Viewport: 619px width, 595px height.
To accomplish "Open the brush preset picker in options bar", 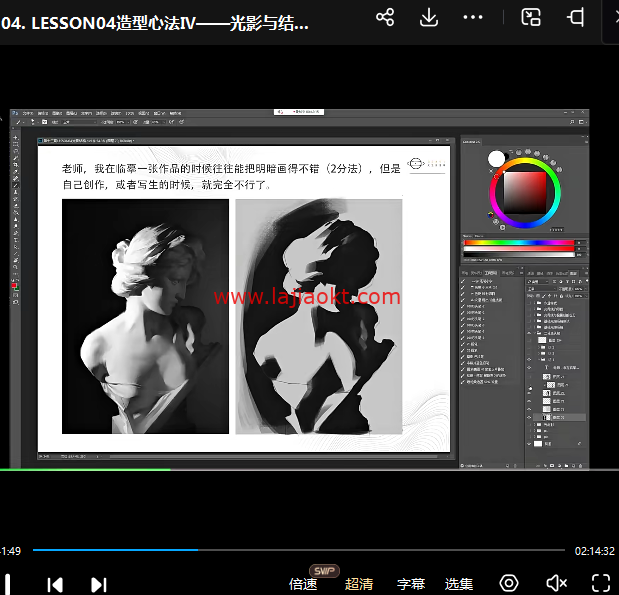I will coord(33,122).
